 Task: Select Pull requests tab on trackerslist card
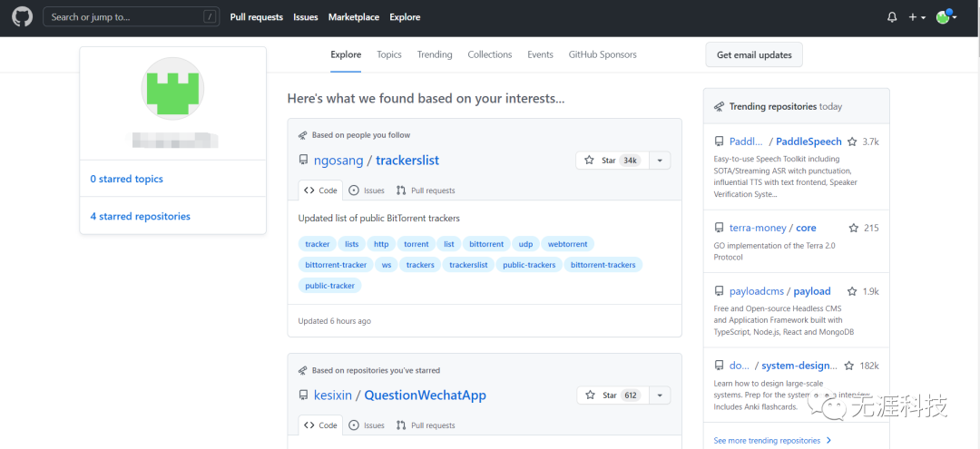[426, 190]
